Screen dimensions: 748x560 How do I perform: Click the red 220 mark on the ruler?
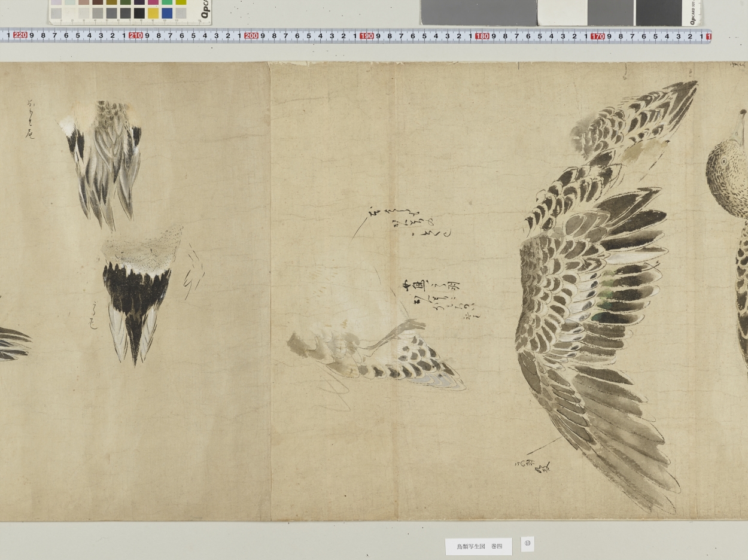(x=20, y=36)
